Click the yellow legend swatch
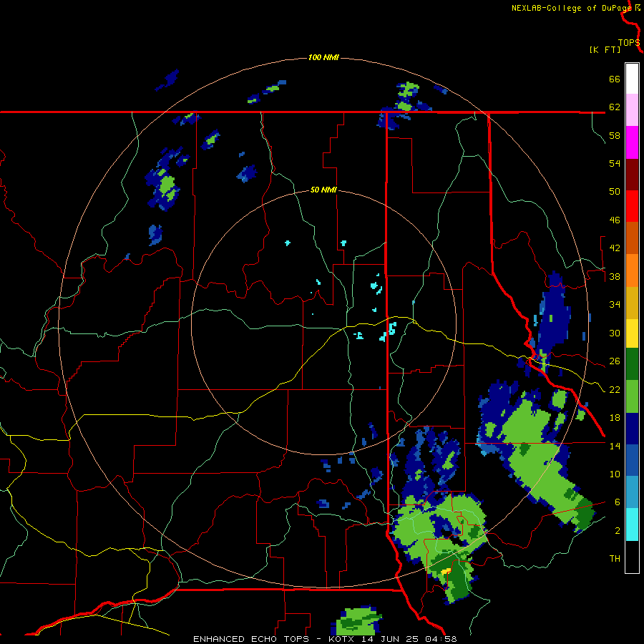This screenshot has width=644, height=644. point(632,333)
